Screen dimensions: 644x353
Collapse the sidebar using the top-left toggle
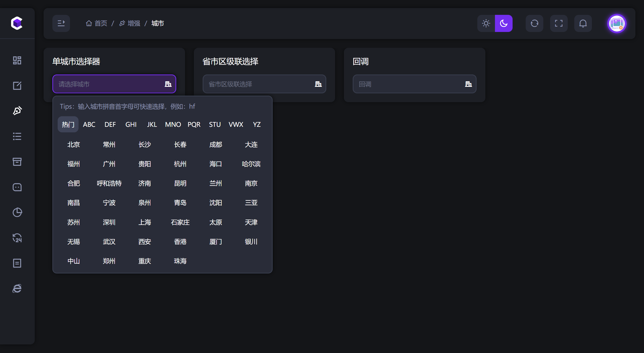(61, 23)
